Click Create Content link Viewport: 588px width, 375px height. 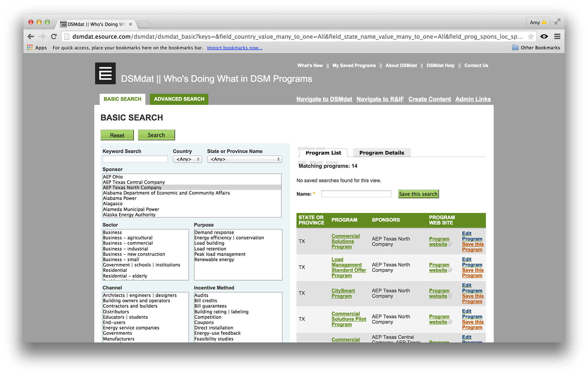click(x=429, y=99)
